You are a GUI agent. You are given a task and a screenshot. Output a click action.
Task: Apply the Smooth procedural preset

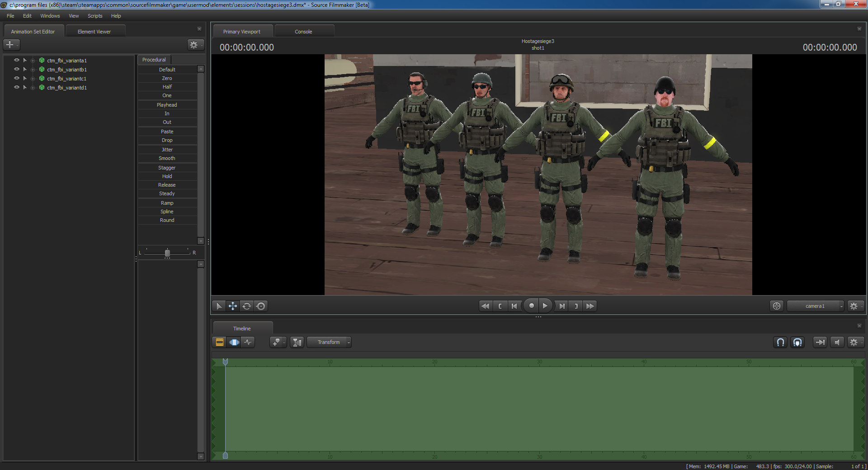tap(167, 158)
